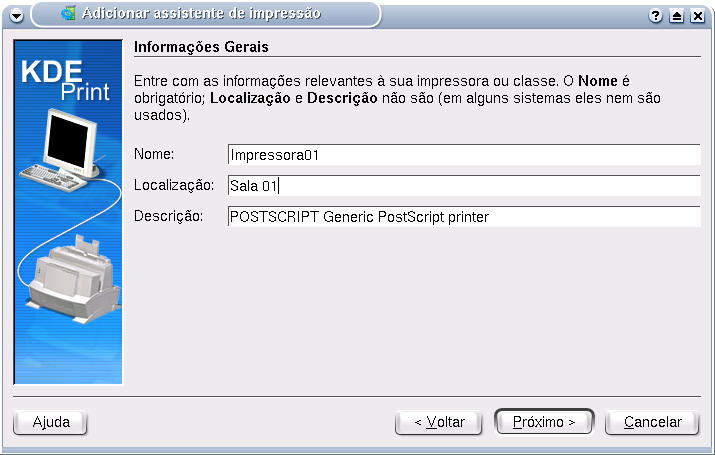Click the keyboard illustration in the sidebar
Screen dimensions: 715x455
[52, 177]
